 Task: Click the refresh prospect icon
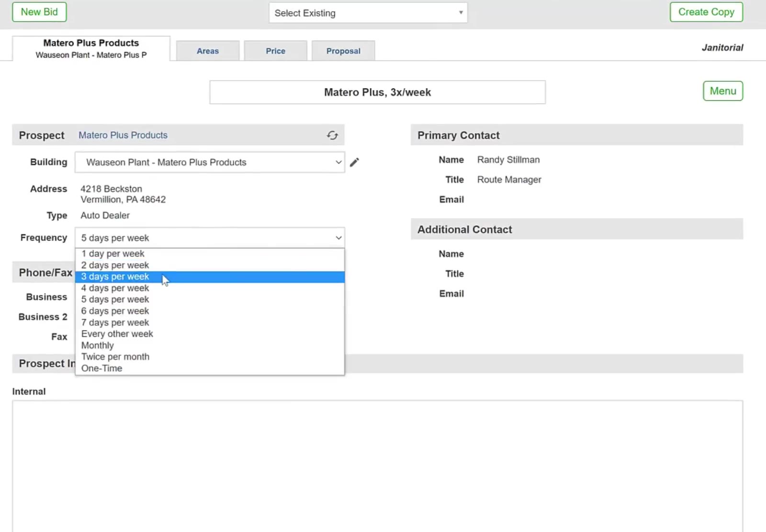(332, 135)
